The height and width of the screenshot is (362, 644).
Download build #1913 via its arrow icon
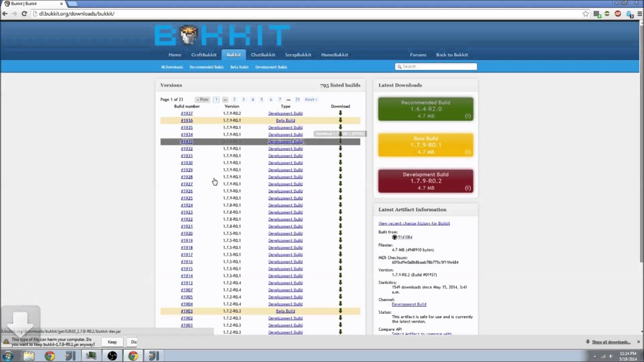[340, 283]
